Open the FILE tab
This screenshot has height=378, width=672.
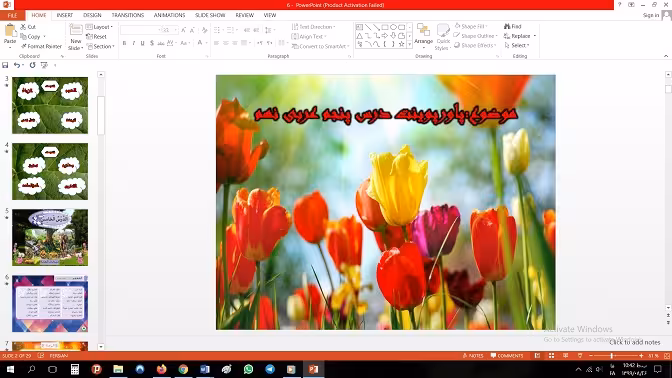click(x=12, y=15)
